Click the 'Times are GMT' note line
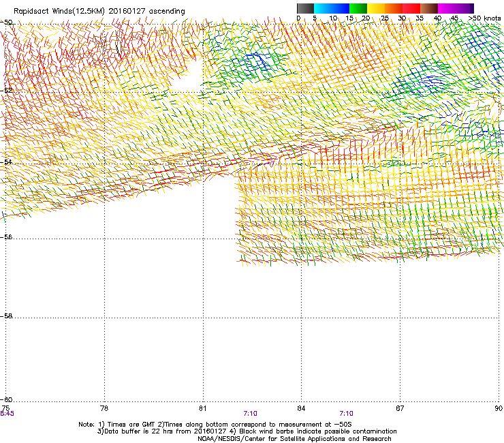The width and height of the screenshot is (504, 443). pos(215,425)
